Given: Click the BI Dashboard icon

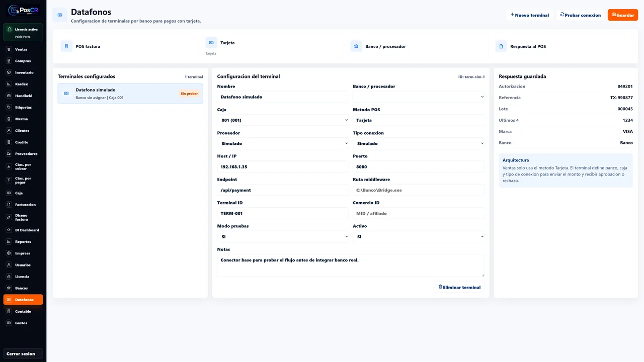Looking at the screenshot, I should (x=9, y=230).
